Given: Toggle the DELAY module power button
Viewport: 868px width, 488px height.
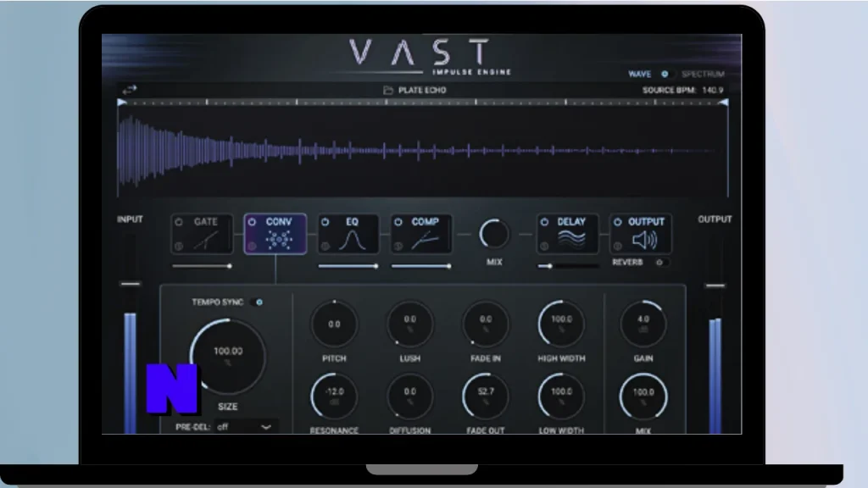Looking at the screenshot, I should tap(544, 222).
